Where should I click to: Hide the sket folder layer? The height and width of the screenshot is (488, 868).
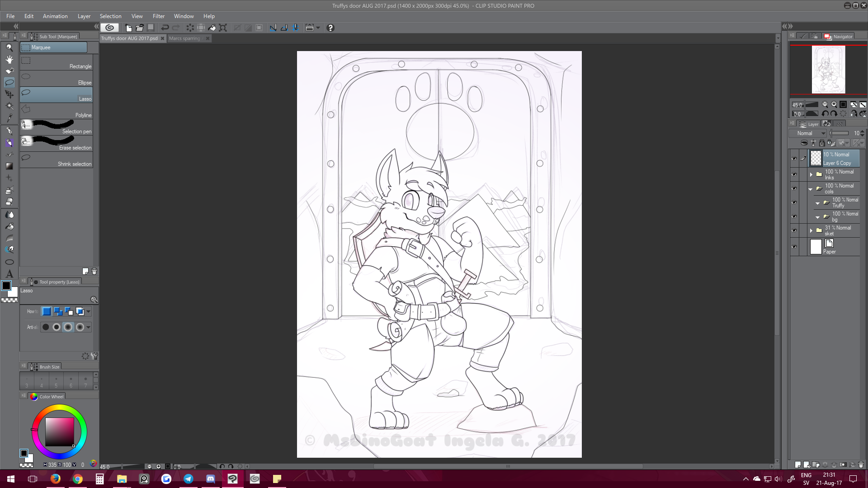pos(794,230)
